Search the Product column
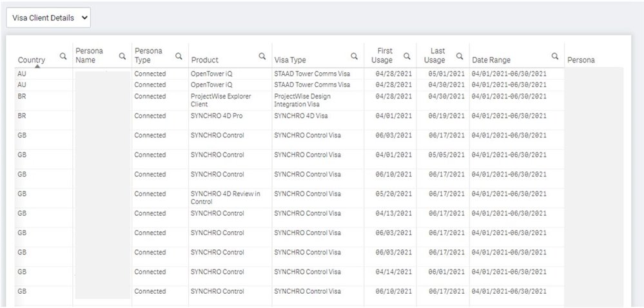This screenshot has height=308, width=644. (262, 56)
